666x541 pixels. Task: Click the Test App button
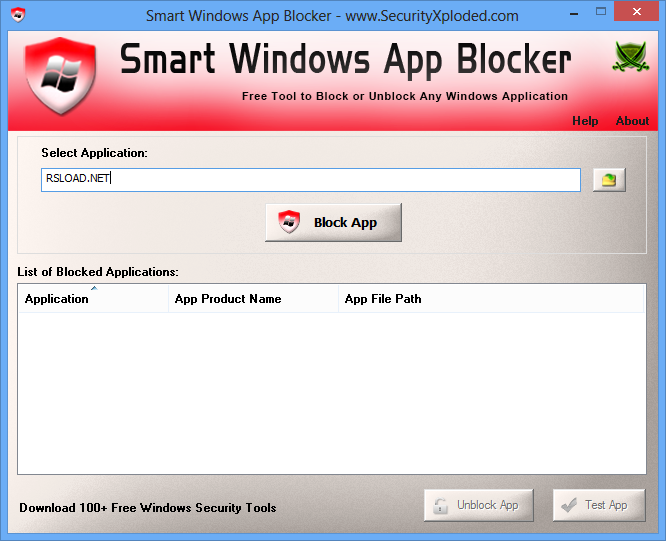[599, 505]
